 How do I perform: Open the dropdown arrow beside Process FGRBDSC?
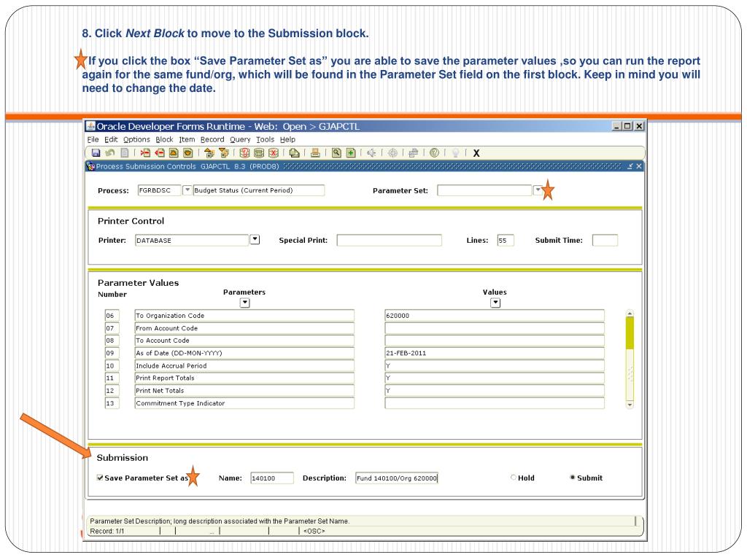[186, 190]
